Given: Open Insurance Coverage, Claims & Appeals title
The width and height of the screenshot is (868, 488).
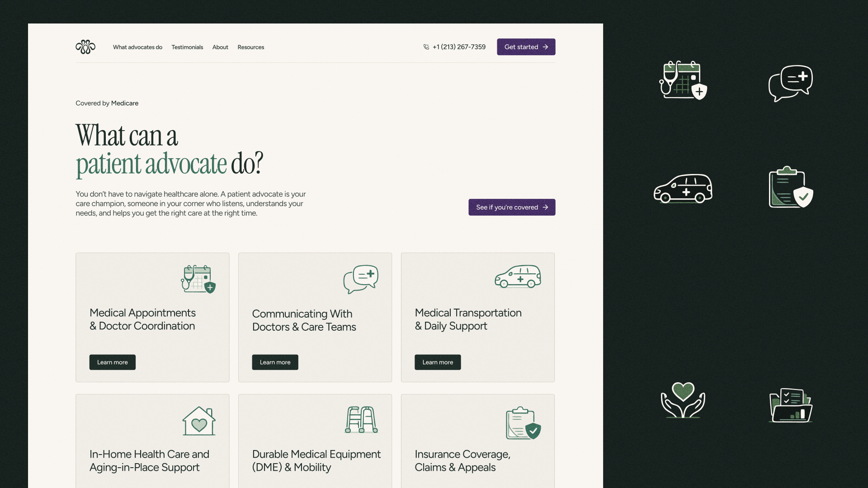Looking at the screenshot, I should (x=462, y=461).
